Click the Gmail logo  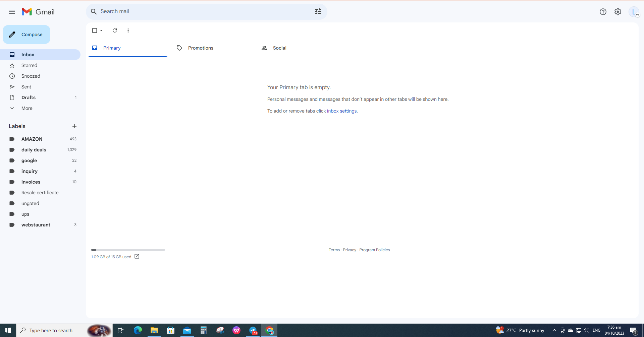pyautogui.click(x=38, y=12)
